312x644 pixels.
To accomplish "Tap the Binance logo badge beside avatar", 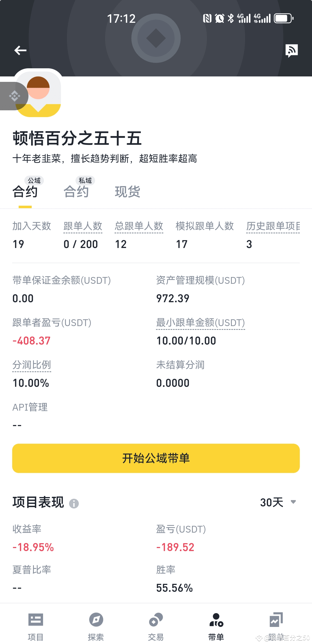I will pos(14,96).
